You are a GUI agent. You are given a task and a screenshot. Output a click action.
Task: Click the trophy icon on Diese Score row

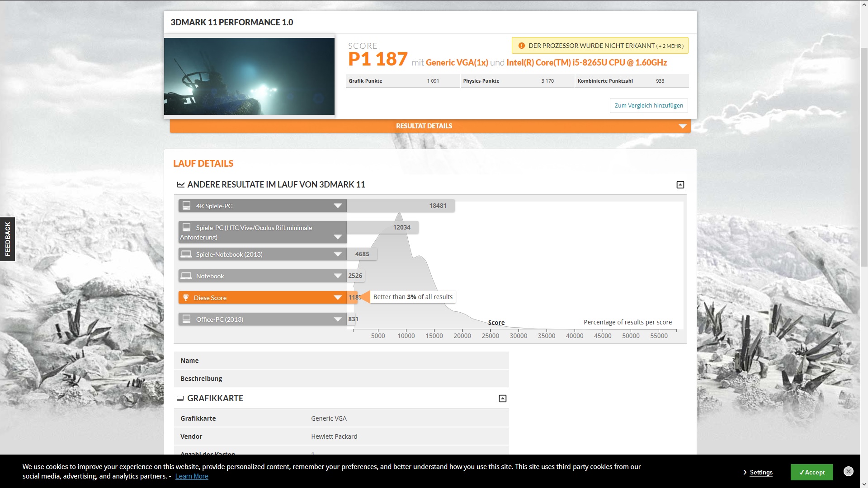tap(186, 297)
